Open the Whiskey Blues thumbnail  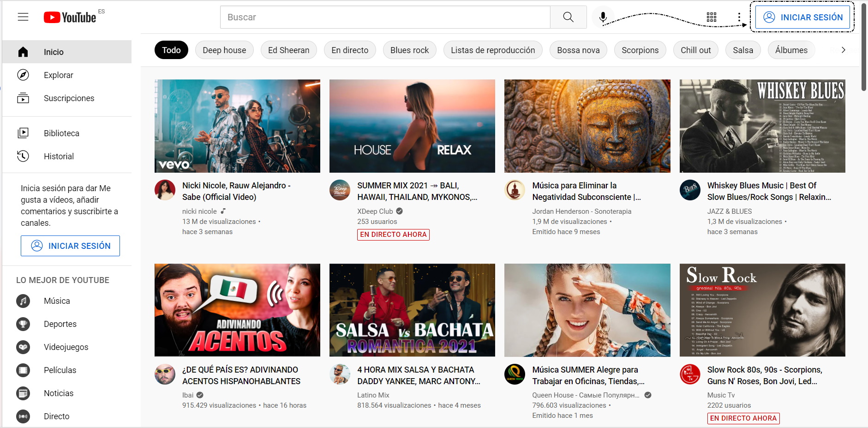[762, 126]
